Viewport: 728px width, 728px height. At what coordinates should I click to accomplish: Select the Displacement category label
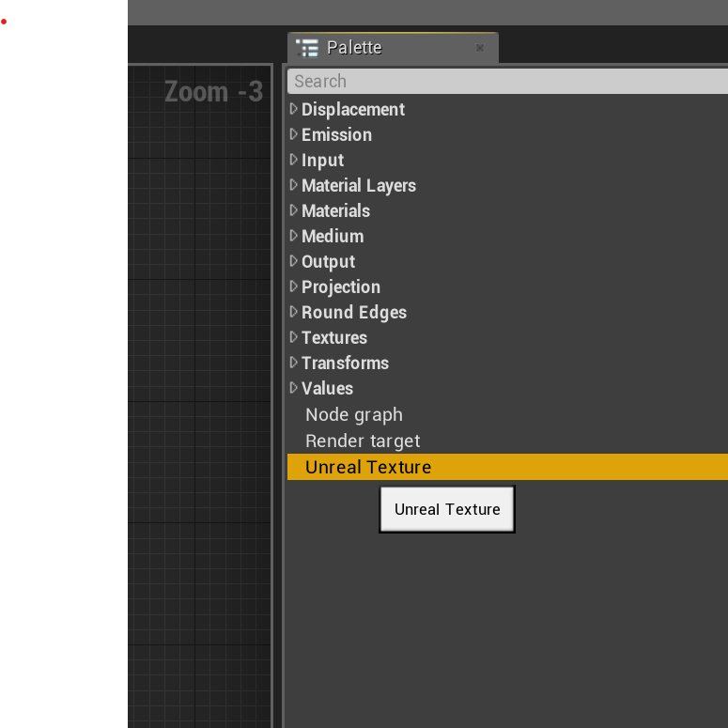(x=353, y=110)
